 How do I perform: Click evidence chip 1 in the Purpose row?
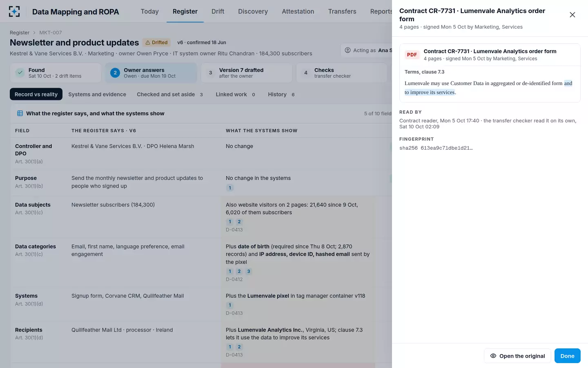coord(230,188)
